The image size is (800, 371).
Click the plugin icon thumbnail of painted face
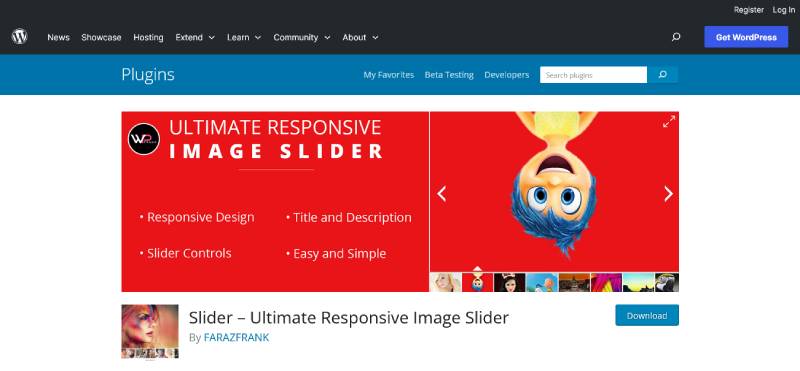pyautogui.click(x=150, y=331)
